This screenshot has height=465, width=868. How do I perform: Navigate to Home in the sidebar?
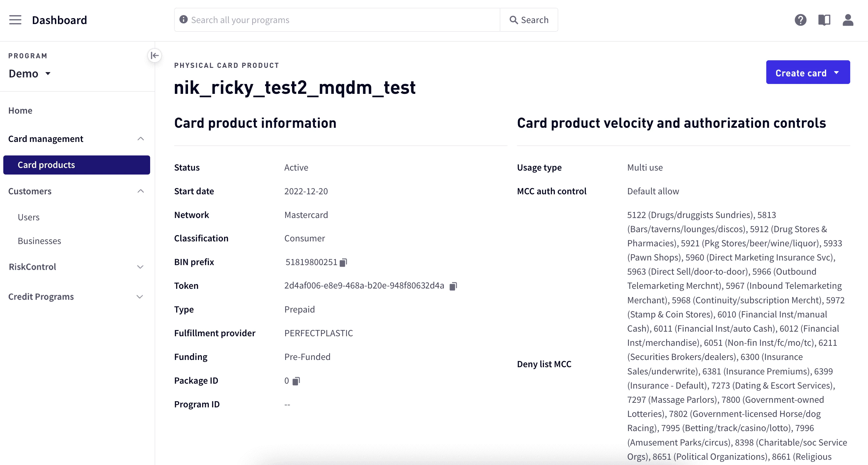tap(20, 111)
